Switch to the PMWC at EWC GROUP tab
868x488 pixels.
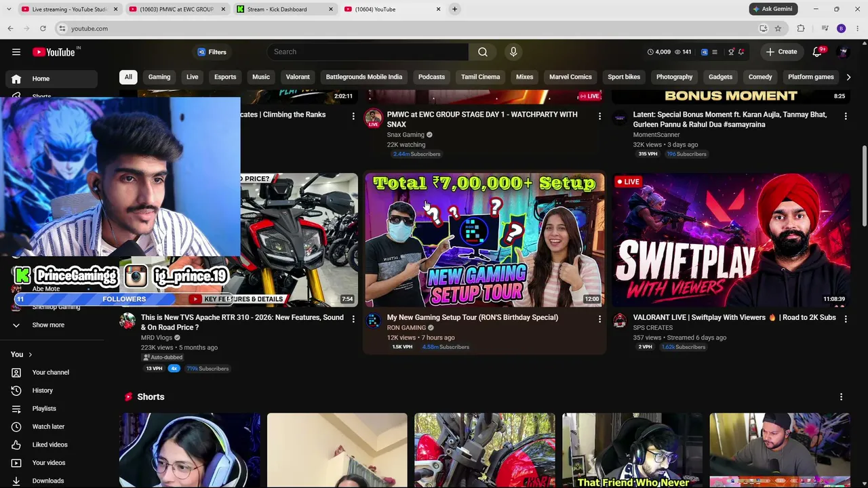178,9
